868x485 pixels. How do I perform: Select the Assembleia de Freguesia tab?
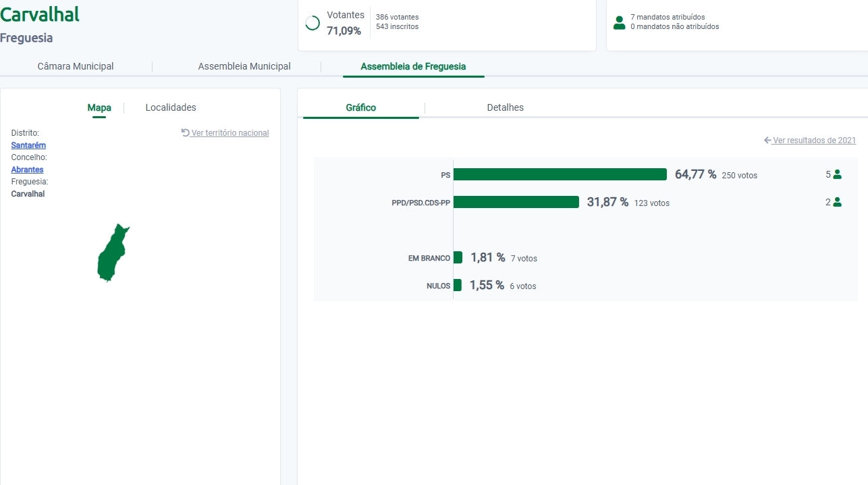(413, 67)
